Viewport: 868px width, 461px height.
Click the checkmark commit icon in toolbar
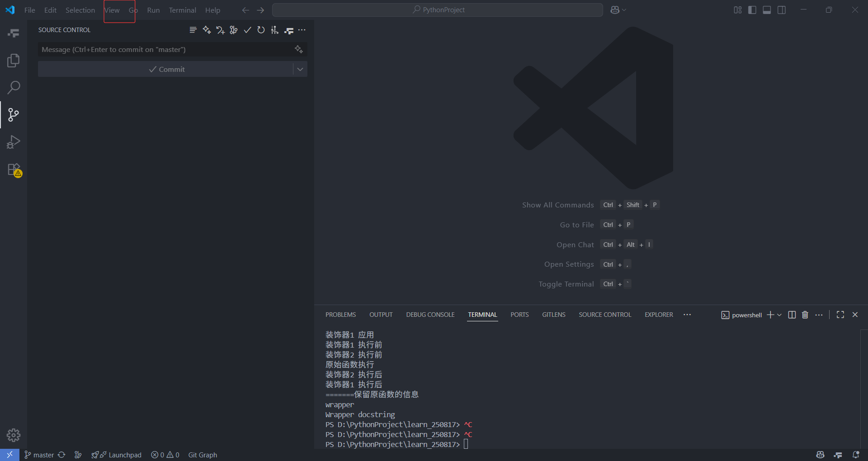point(247,30)
